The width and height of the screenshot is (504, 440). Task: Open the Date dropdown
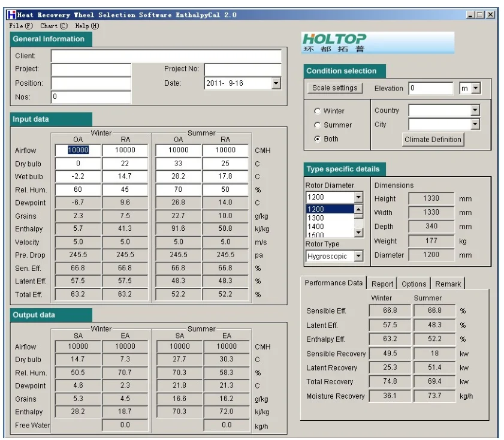276,83
